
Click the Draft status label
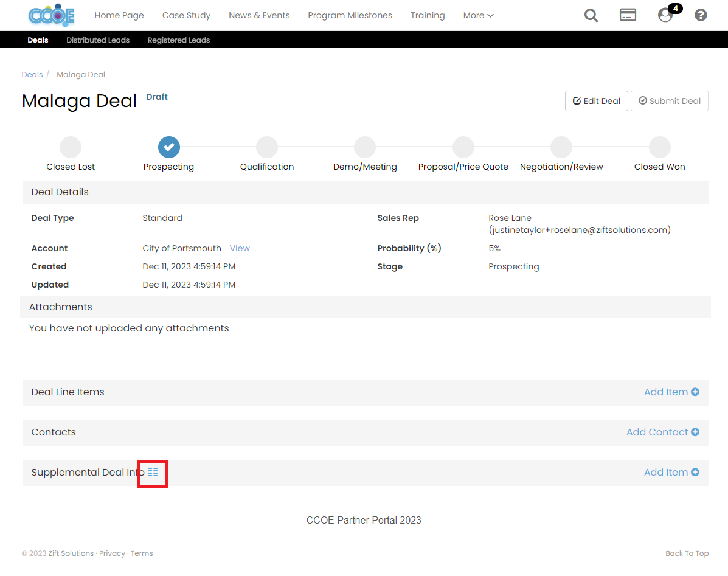click(x=157, y=97)
